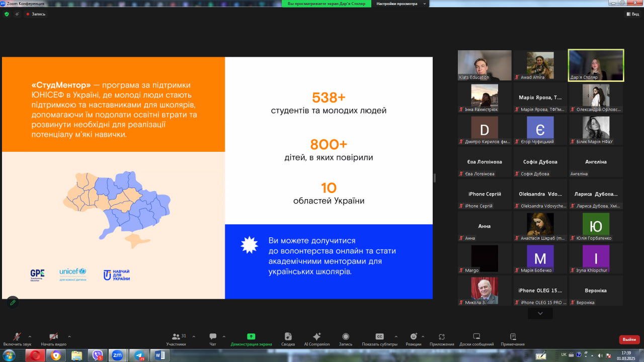Image resolution: width=644 pixels, height=362 pixels.
Task: Select Інна Рахмістрюк participant tile
Action: pyautogui.click(x=485, y=98)
